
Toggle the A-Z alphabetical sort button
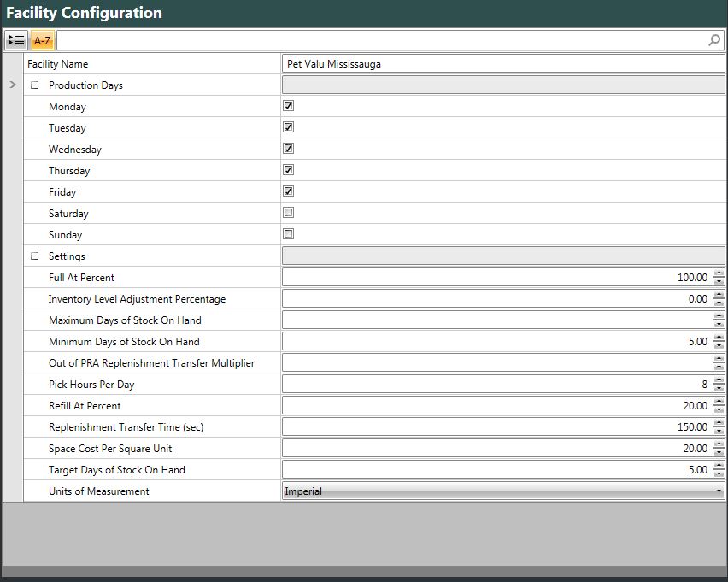coord(42,40)
